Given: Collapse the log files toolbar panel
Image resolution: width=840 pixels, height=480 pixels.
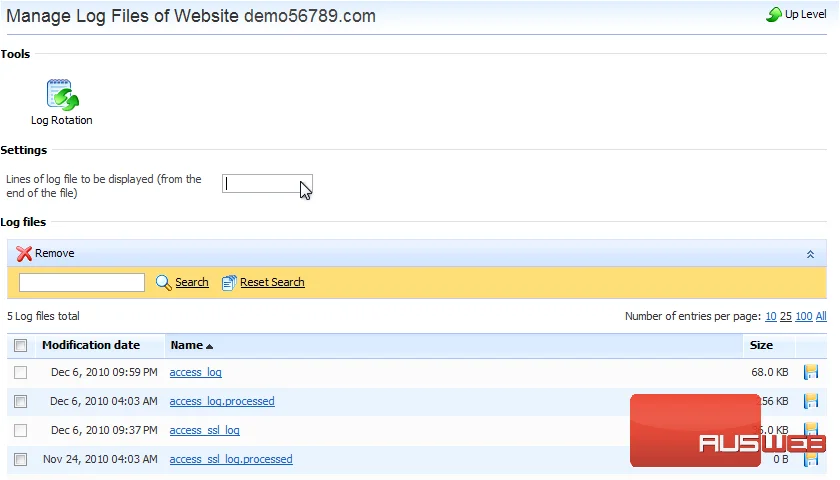Looking at the screenshot, I should click(x=810, y=254).
